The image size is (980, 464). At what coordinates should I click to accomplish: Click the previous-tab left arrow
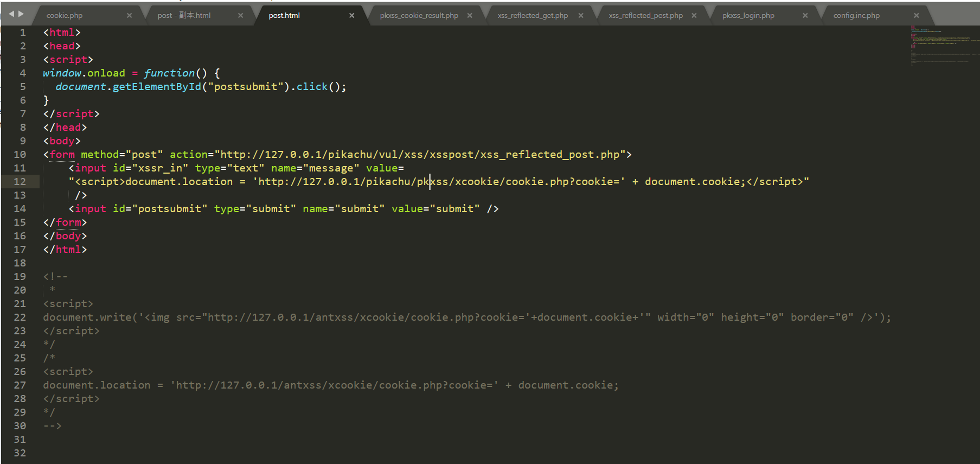pos(11,14)
